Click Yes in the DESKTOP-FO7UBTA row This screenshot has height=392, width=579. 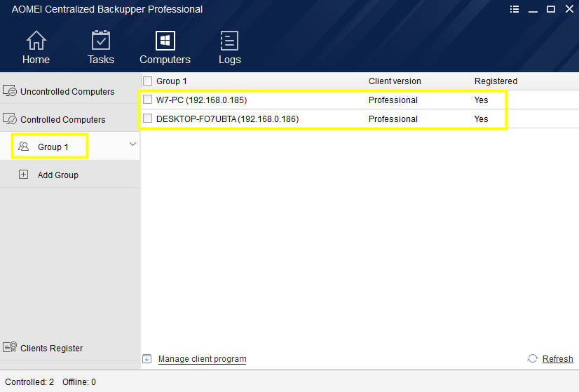tap(481, 119)
